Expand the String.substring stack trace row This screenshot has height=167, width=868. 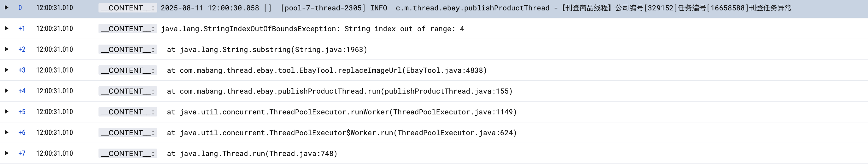[7, 49]
